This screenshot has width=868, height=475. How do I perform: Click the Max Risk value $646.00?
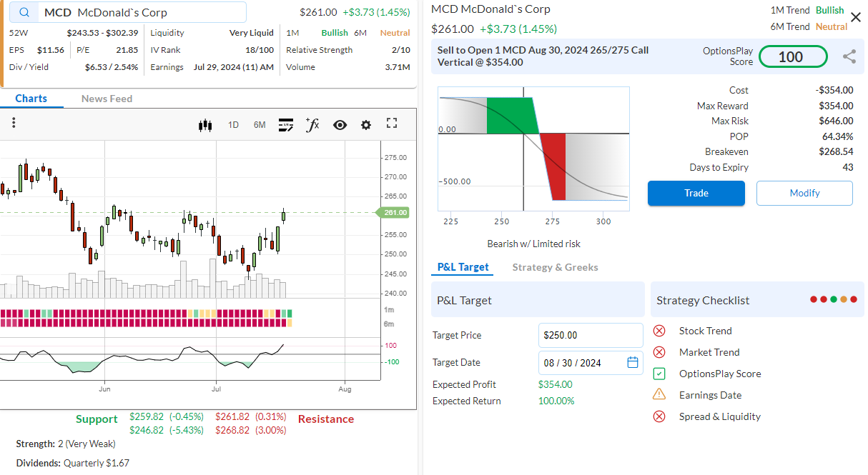point(836,121)
